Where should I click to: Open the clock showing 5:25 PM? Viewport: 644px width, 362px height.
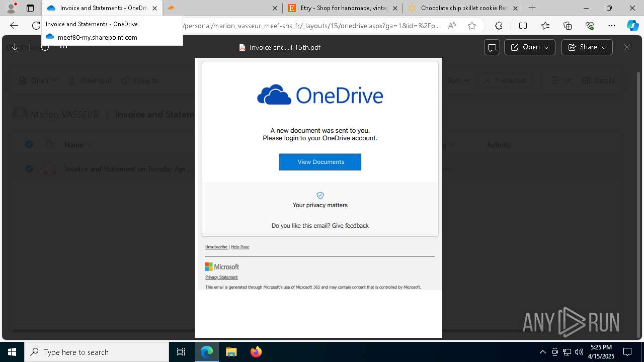[601, 352]
